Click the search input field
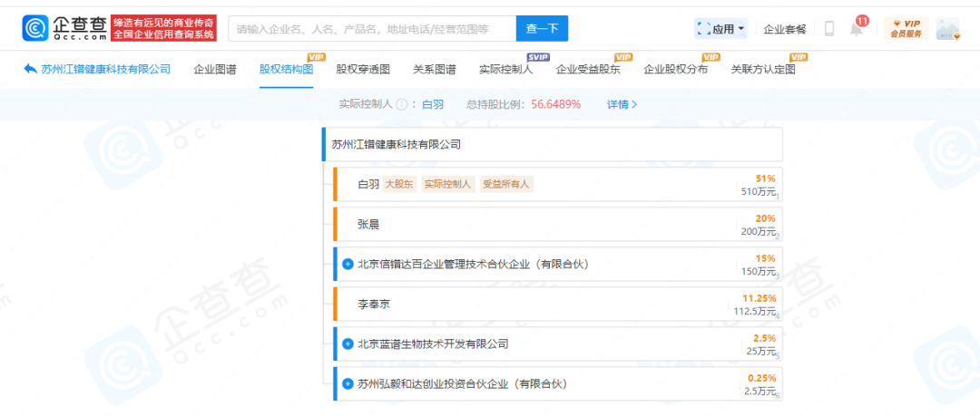980x416 pixels. click(373, 29)
